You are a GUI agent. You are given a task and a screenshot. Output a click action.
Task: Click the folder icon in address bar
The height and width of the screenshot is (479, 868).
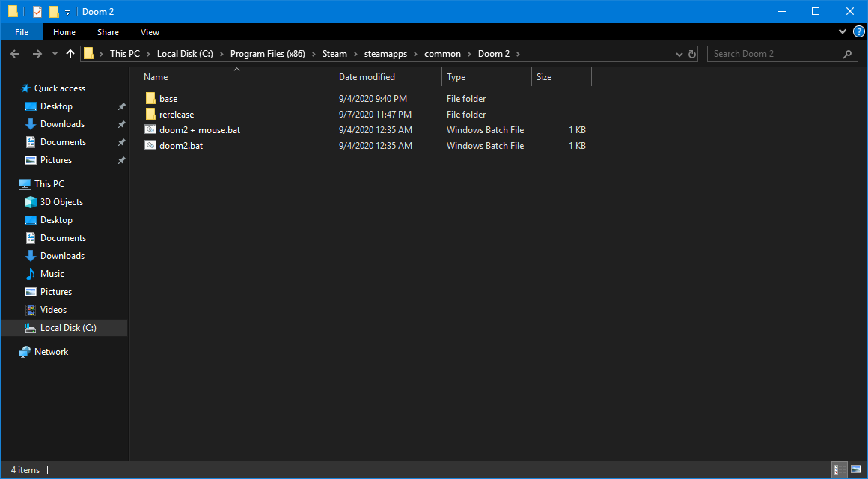click(88, 54)
